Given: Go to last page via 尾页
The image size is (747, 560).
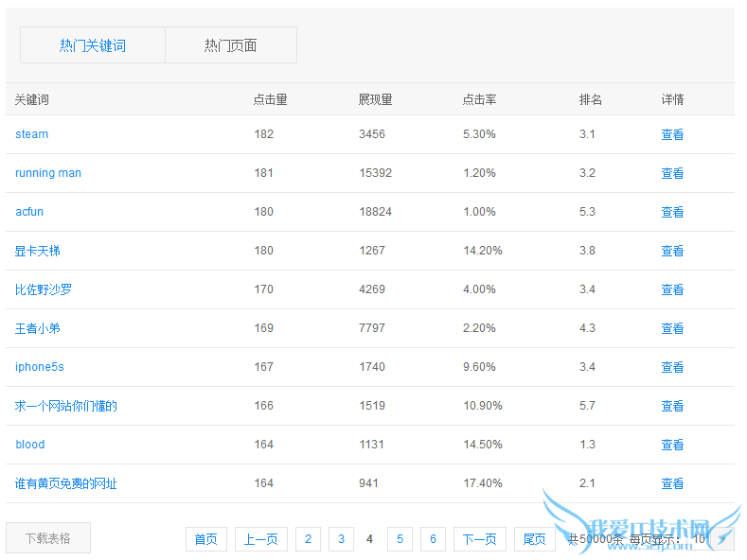Looking at the screenshot, I should (535, 539).
